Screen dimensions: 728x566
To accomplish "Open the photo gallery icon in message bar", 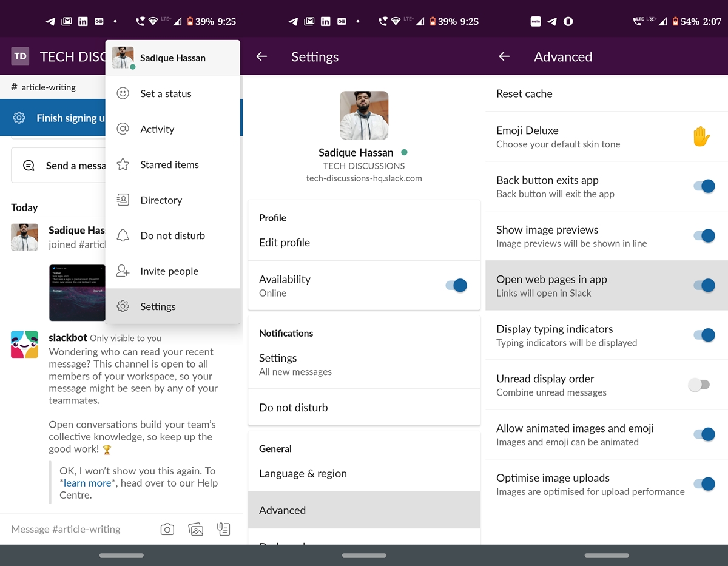I will point(196,529).
